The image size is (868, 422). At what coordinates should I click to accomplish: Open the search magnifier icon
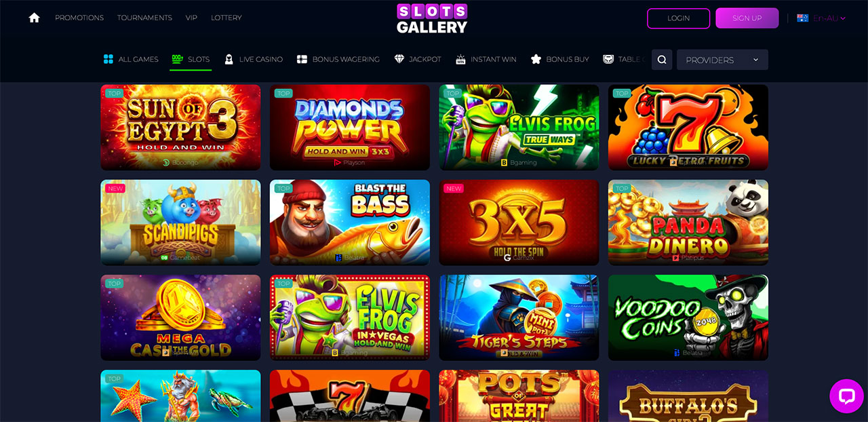tap(662, 60)
